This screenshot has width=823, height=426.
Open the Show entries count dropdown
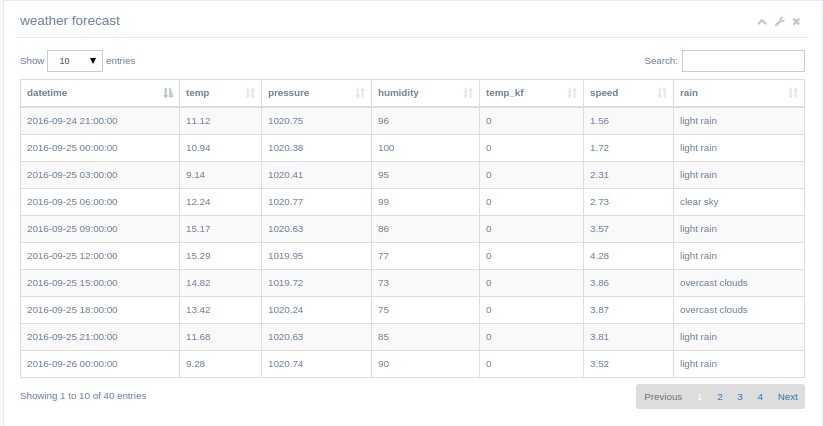[x=75, y=61]
